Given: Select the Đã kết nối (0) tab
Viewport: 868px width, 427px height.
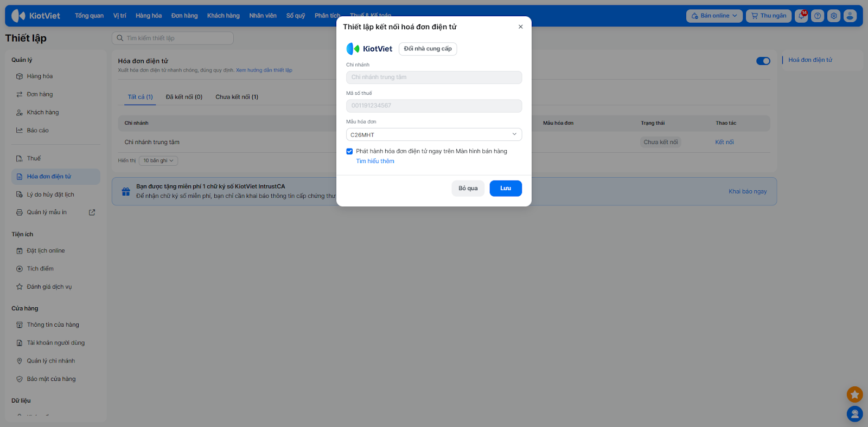Looking at the screenshot, I should point(184,97).
